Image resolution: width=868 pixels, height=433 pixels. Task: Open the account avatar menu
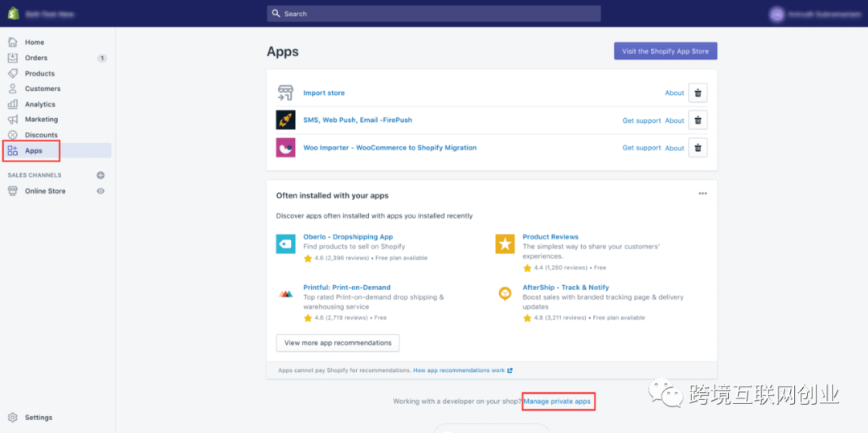point(776,14)
